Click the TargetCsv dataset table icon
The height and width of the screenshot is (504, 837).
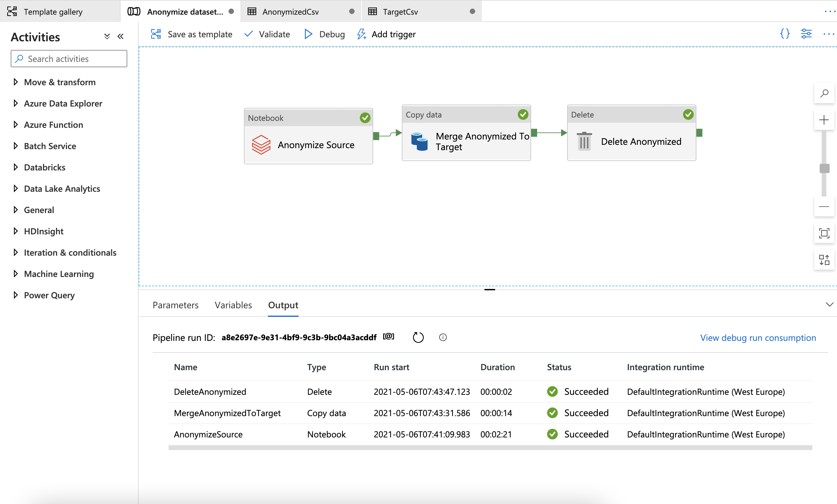(372, 12)
